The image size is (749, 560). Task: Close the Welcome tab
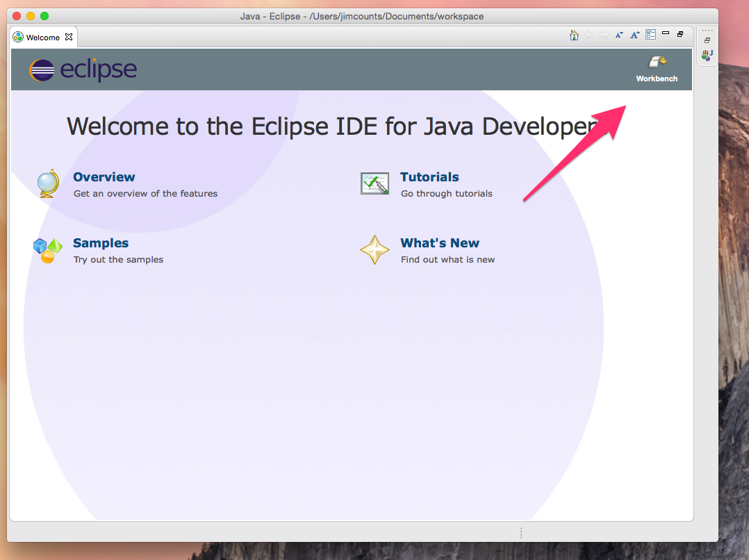coord(69,37)
